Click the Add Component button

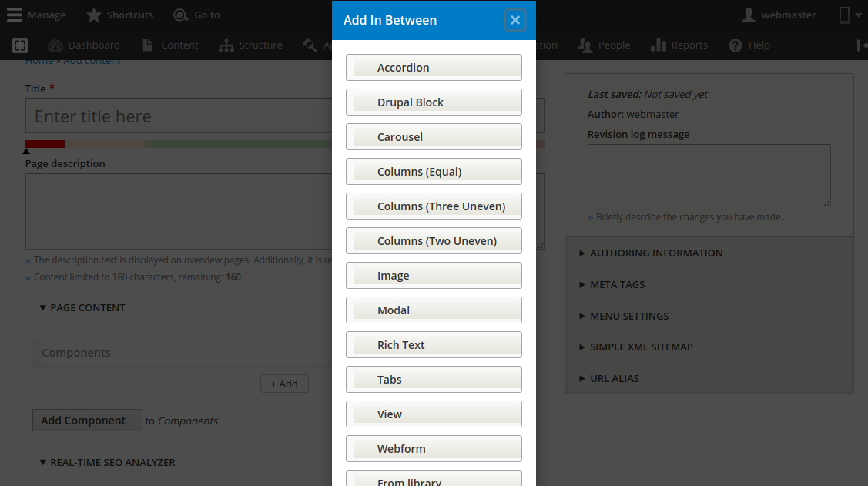(86, 420)
